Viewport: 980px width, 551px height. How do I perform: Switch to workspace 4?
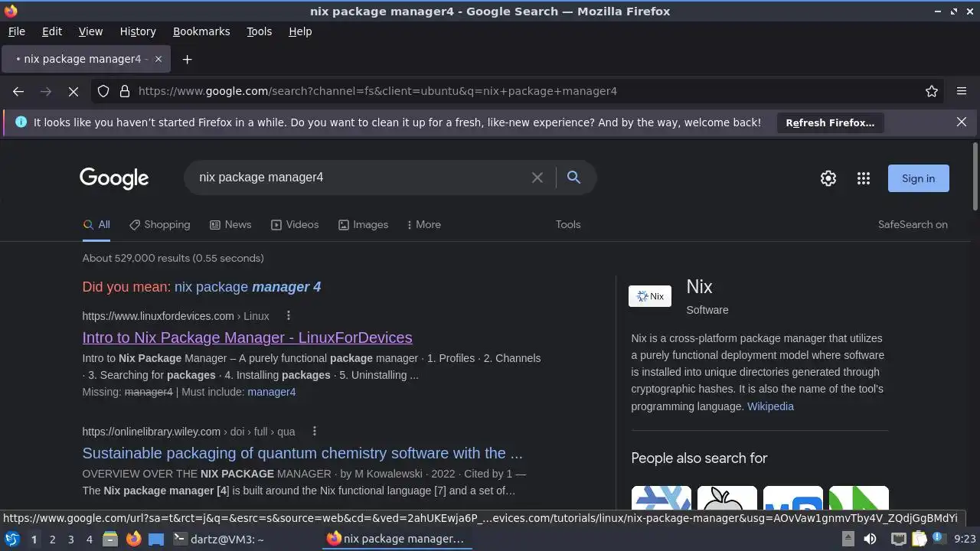pyautogui.click(x=89, y=540)
